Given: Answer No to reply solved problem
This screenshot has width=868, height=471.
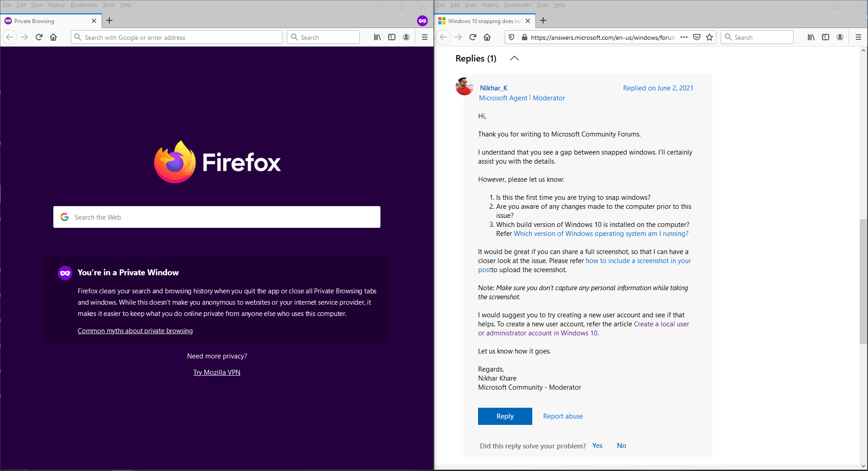Looking at the screenshot, I should pyautogui.click(x=621, y=446).
